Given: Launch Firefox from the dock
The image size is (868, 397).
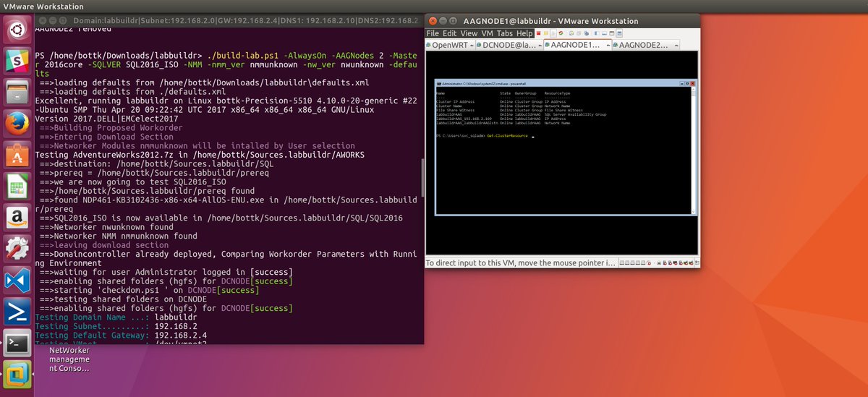Looking at the screenshot, I should (x=17, y=124).
